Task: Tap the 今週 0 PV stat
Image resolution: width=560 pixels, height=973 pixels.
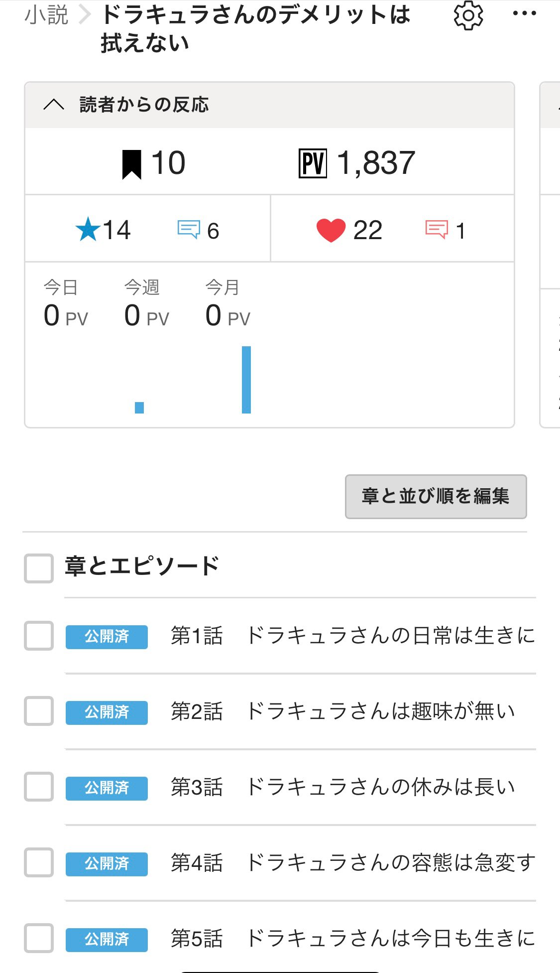Action: [146, 305]
